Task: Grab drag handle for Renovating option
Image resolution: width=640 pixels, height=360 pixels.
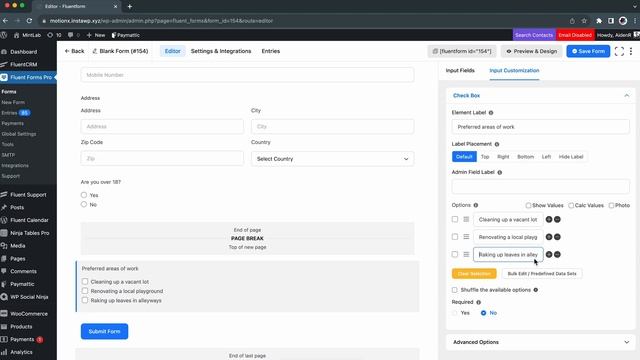Action: (466, 237)
